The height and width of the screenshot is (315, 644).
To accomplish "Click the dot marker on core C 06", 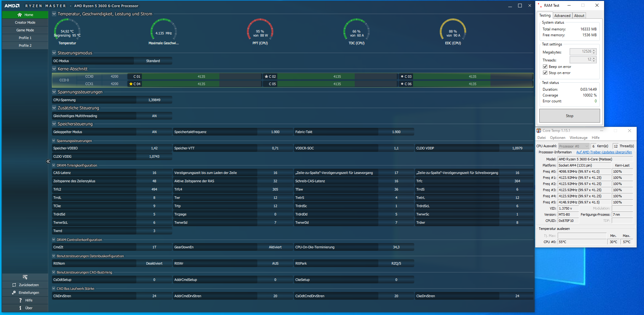I will pyautogui.click(x=402, y=84).
